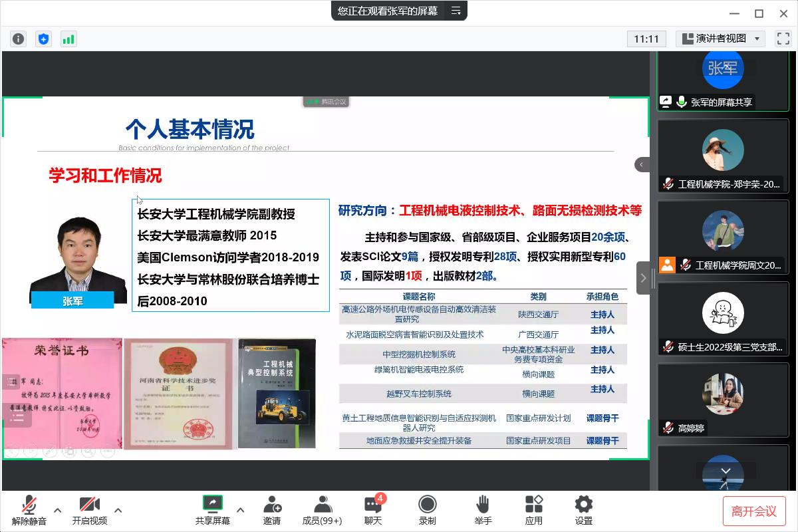
Task: Open the 演讲者视图 view dropdown
Action: point(720,39)
